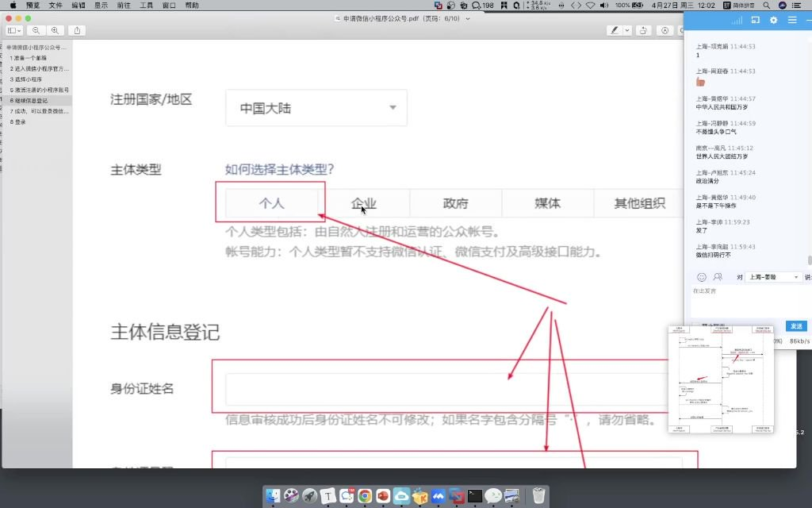Open Notification Center list icon in menu bar

(x=797, y=6)
